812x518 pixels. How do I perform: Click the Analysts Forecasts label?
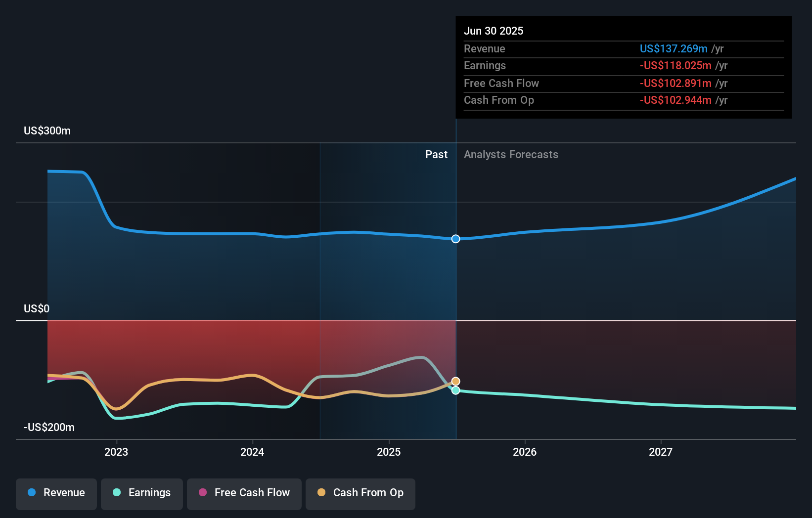(x=511, y=154)
